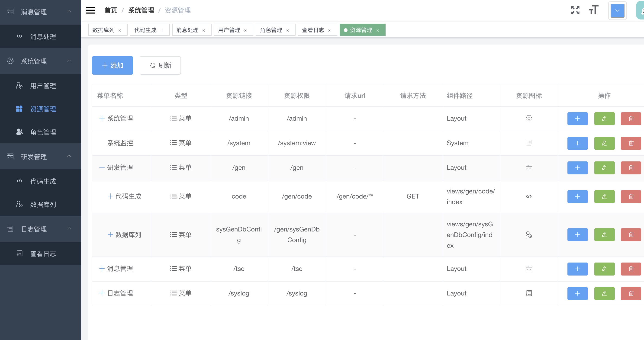Collapse the 研发管理 tree row
The width and height of the screenshot is (644, 340).
(x=102, y=167)
